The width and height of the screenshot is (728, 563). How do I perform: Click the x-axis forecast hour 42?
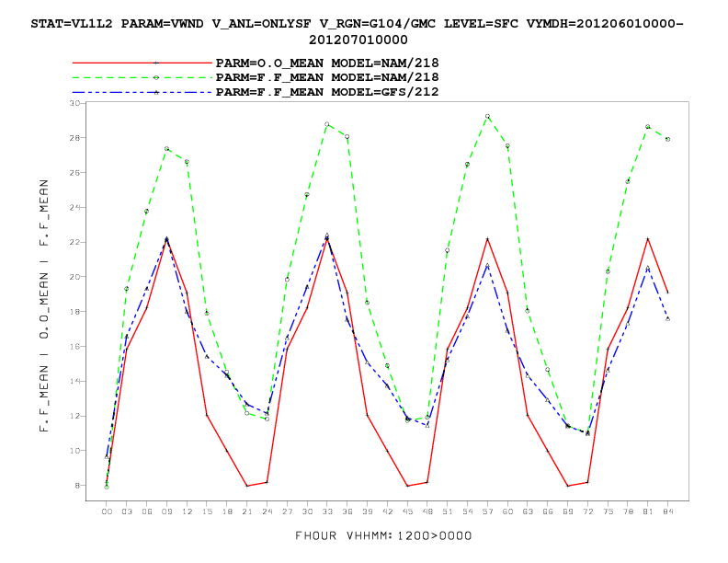(x=387, y=511)
